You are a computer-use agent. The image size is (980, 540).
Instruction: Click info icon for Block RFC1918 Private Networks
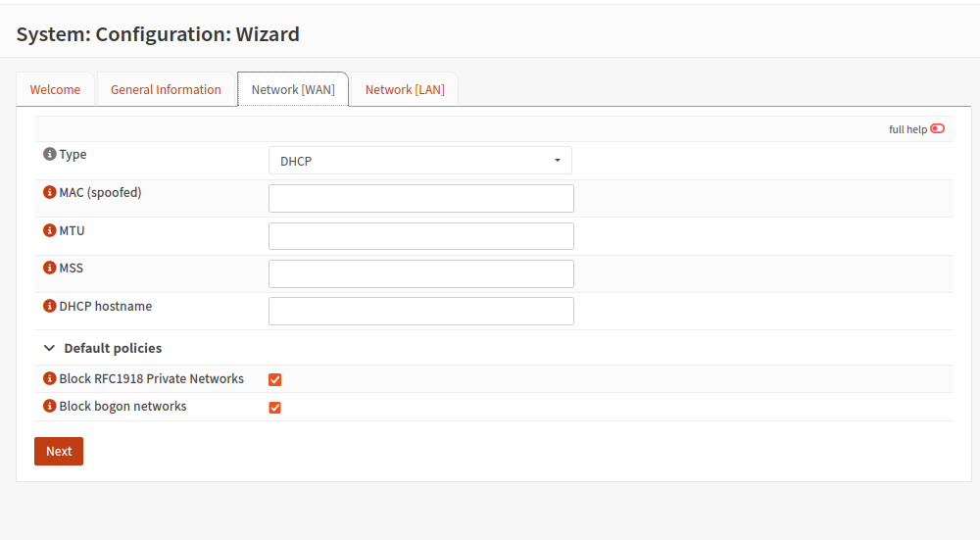click(x=50, y=379)
